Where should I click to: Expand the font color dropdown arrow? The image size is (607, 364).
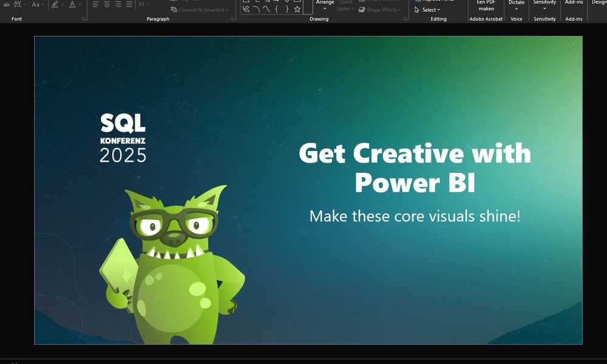click(x=80, y=5)
